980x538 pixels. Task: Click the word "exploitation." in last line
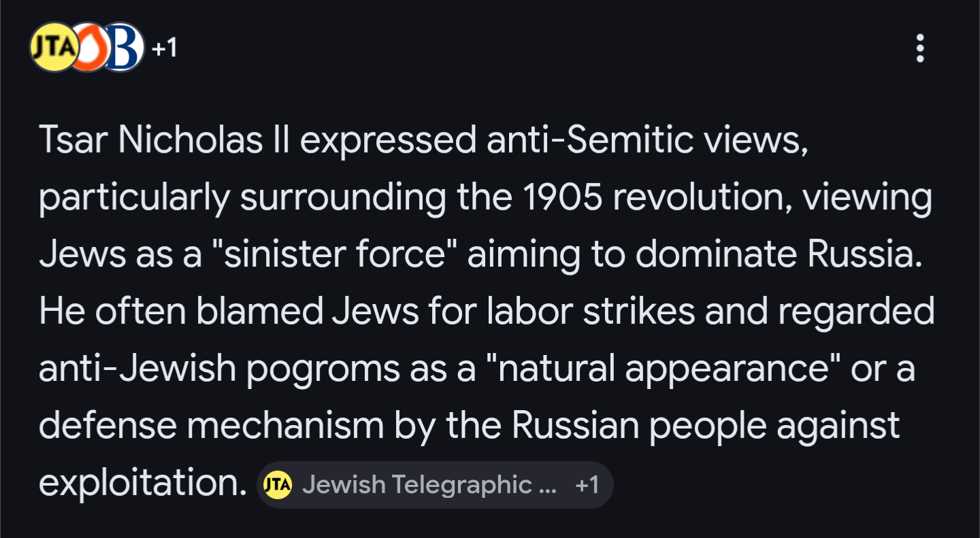click(142, 483)
